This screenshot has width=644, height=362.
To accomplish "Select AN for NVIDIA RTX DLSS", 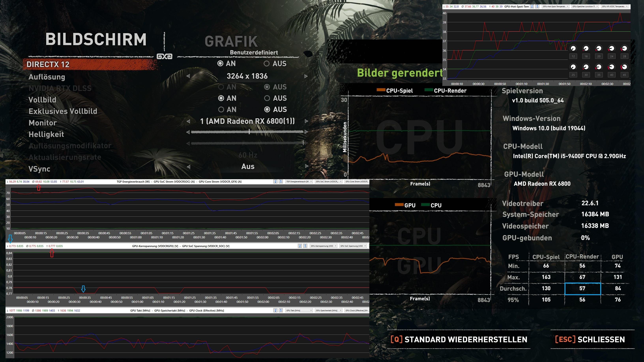I will tap(227, 87).
